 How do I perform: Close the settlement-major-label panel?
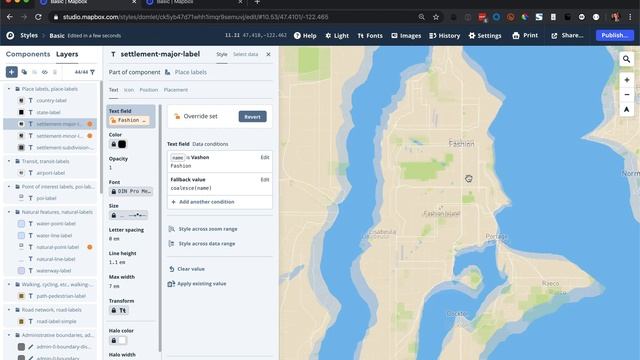268,54
